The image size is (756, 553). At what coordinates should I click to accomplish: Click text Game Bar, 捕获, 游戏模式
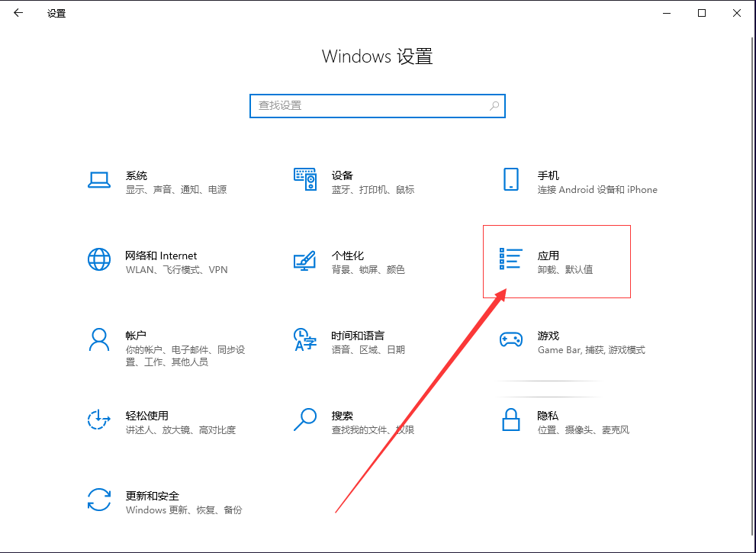(x=591, y=349)
